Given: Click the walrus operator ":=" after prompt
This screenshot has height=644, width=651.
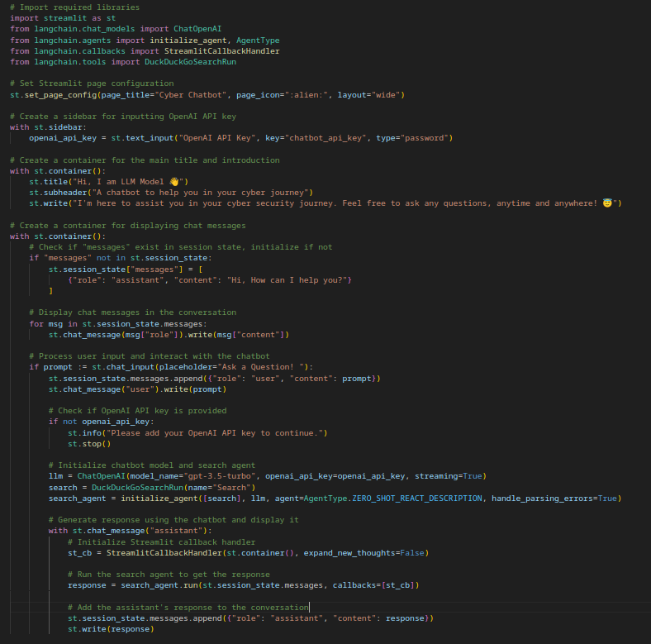Looking at the screenshot, I should click(82, 367).
